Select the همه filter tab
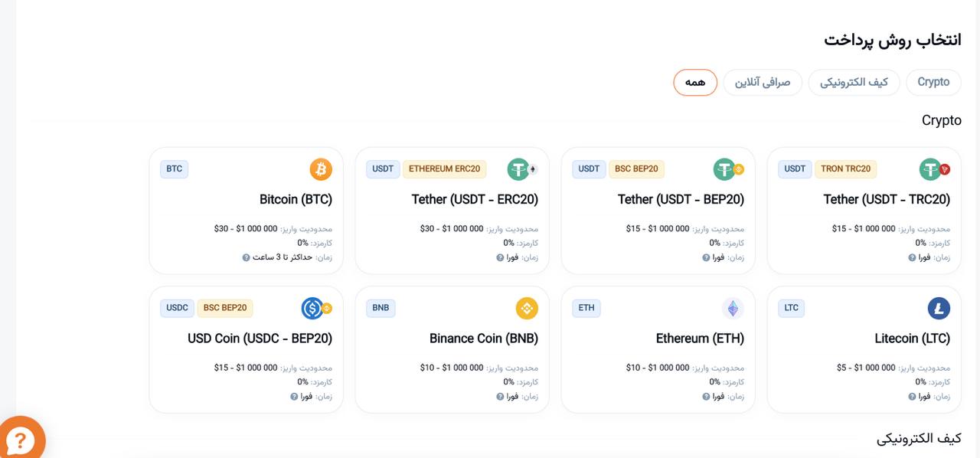Viewport: 980px width, 458px height. pos(695,83)
